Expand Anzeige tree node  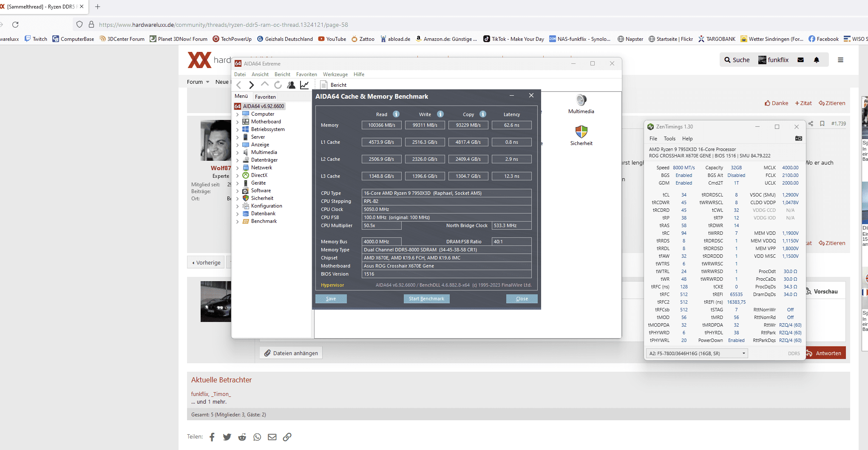tap(237, 145)
